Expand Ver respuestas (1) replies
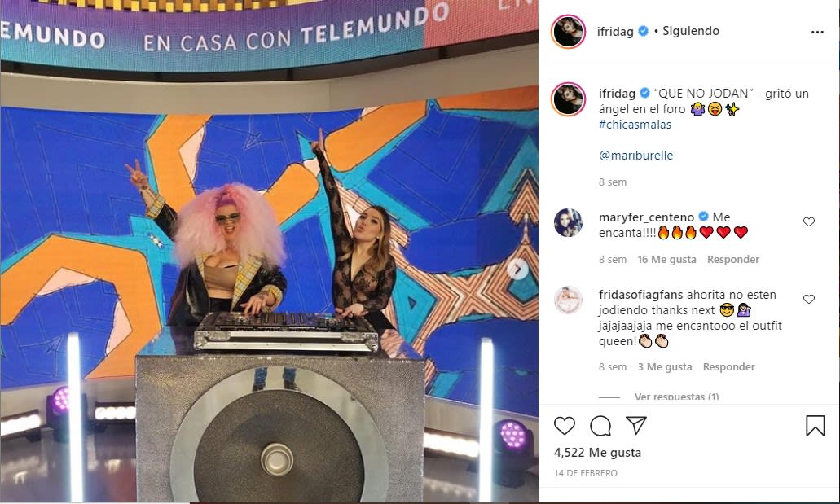The image size is (840, 504). [x=676, y=397]
